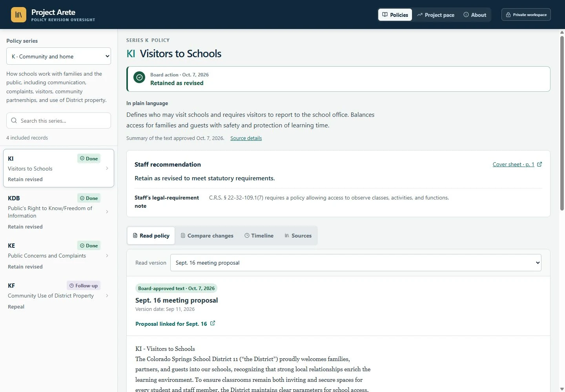Click the clock icon on Follow-up badge
This screenshot has height=392, width=565.
coord(71,286)
